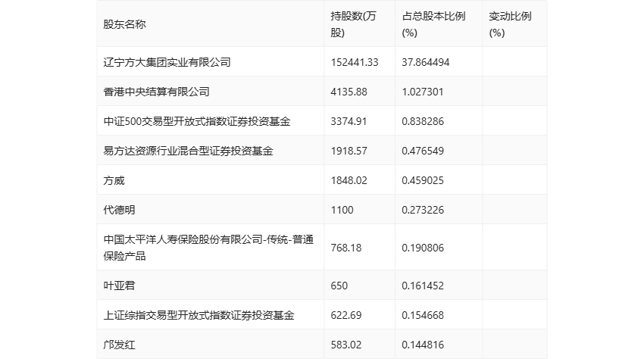Select the value 4135.88
Image resolution: width=644 pixels, height=359 pixels.
[x=349, y=92]
